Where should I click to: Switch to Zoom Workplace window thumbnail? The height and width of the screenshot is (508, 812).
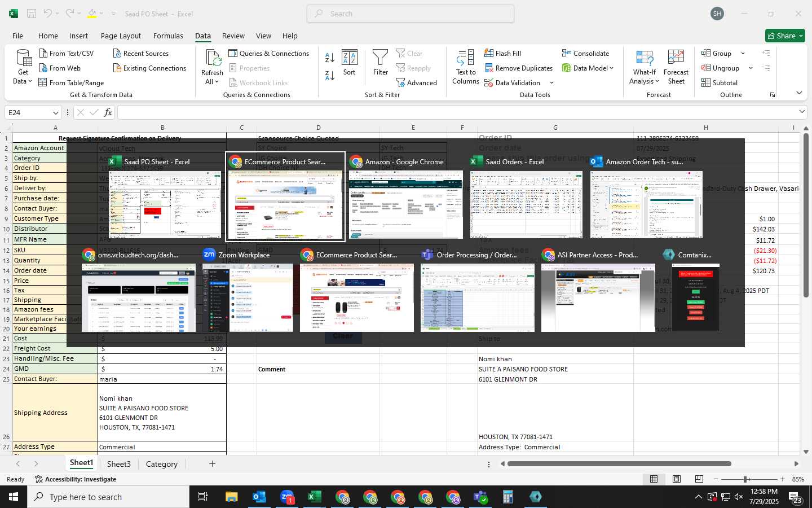[x=248, y=290]
